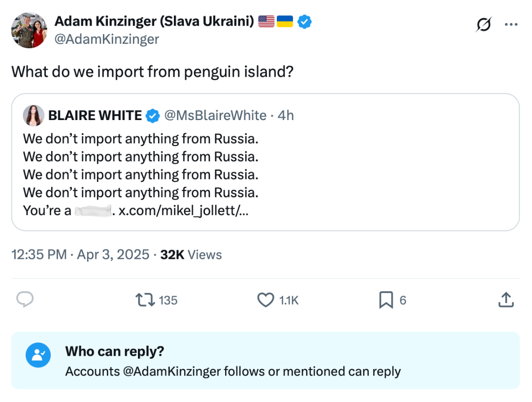
Task: Open the quoted tweet's 4h timestamp
Action: (286, 116)
